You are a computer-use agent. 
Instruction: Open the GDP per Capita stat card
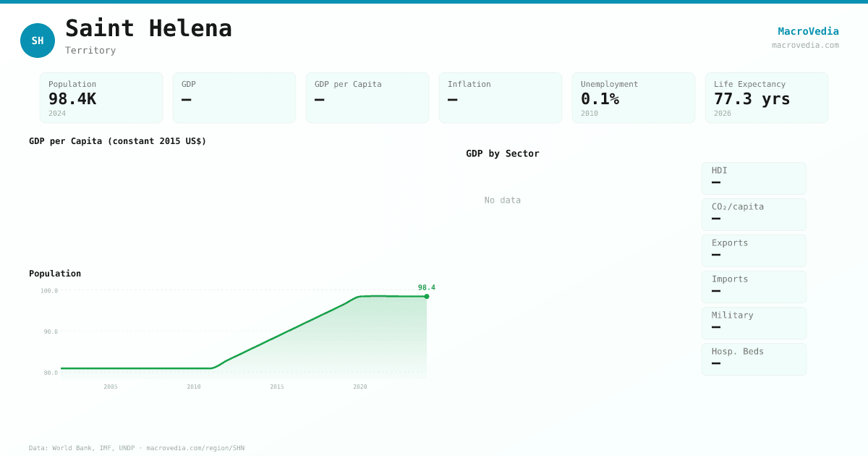click(367, 98)
